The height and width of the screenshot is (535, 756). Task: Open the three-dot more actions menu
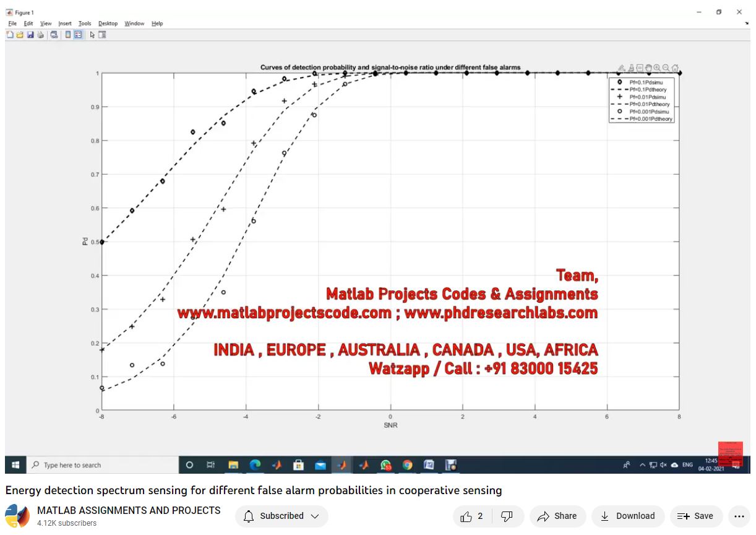[739, 516]
